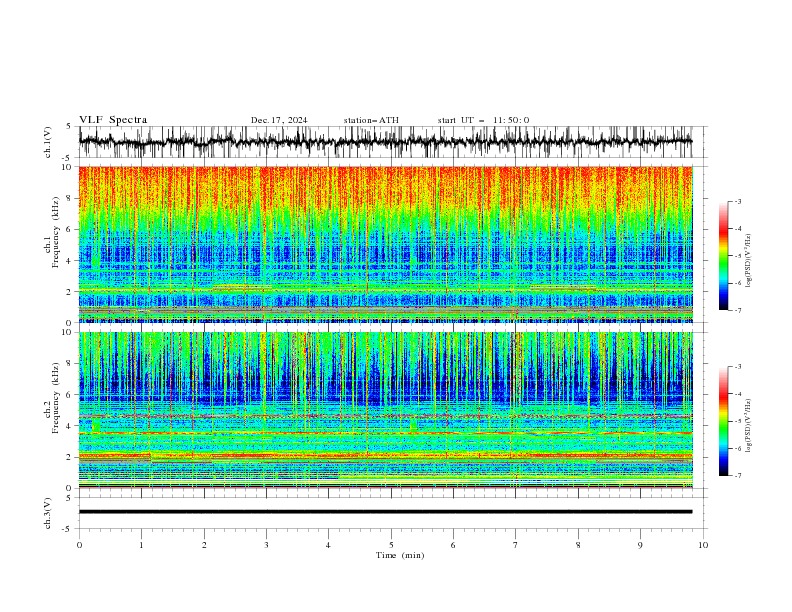Click the "10" at the time axis end
This screenshot has height=612, width=792.
703,545
